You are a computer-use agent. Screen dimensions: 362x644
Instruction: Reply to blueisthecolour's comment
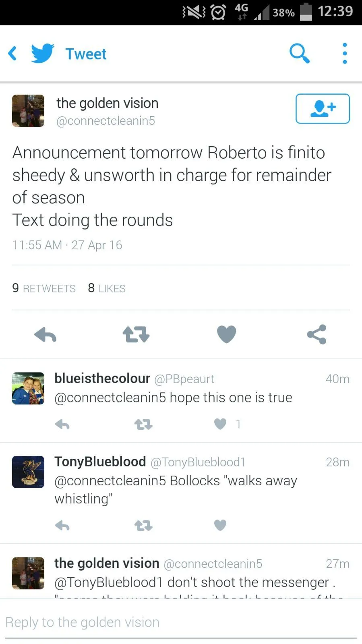tap(62, 424)
